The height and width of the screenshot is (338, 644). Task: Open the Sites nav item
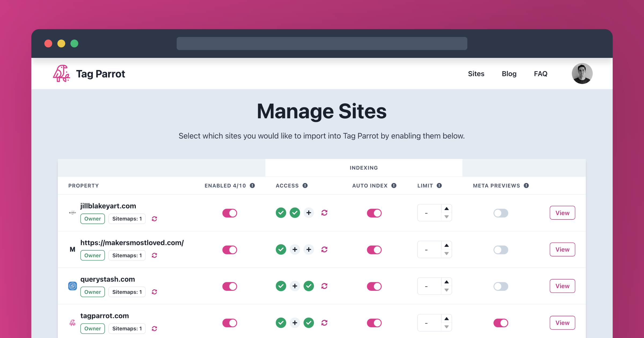tap(476, 74)
